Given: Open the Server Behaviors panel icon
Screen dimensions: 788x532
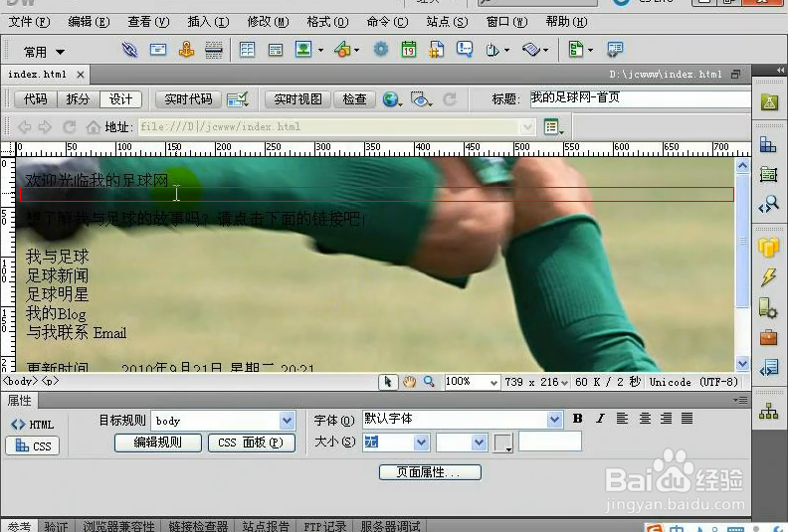Looking at the screenshot, I should pos(768,307).
